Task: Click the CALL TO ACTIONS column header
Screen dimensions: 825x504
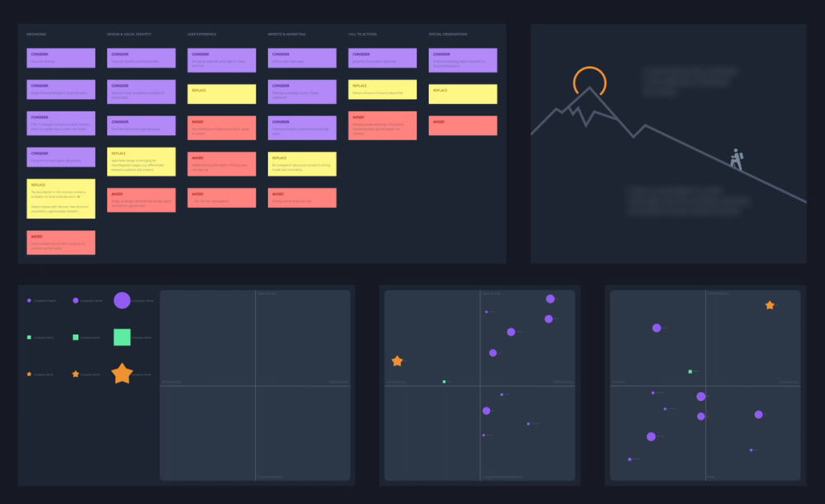Action: coord(362,34)
